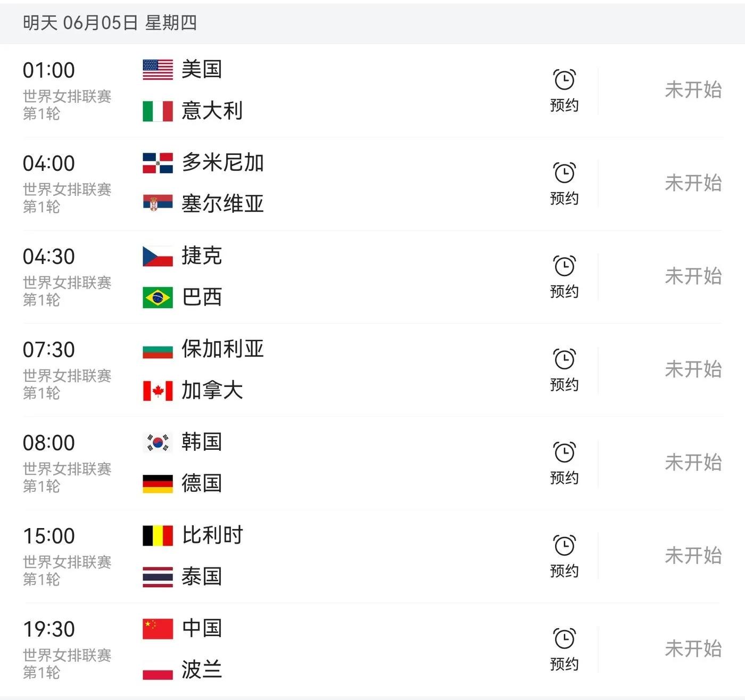Image resolution: width=745 pixels, height=700 pixels.
Task: Open team 塞尔维亚 from the 04:00 match
Action: pos(222,204)
